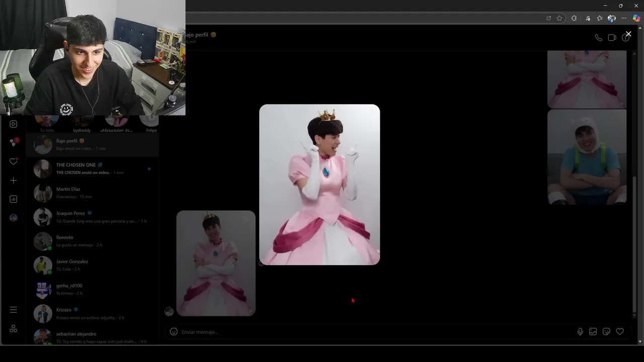Add this page to browser favorites
Screen dimensions: 644x362
click(559, 18)
